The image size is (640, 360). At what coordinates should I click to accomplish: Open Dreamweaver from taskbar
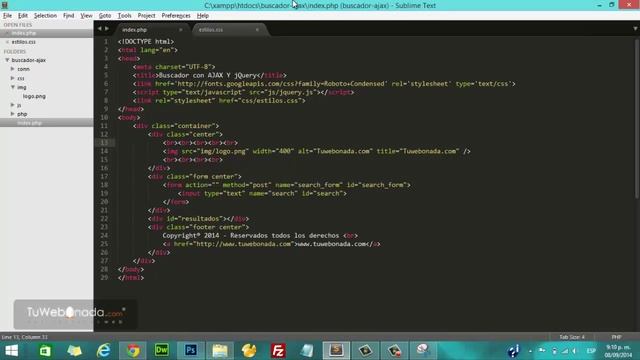pos(162,351)
